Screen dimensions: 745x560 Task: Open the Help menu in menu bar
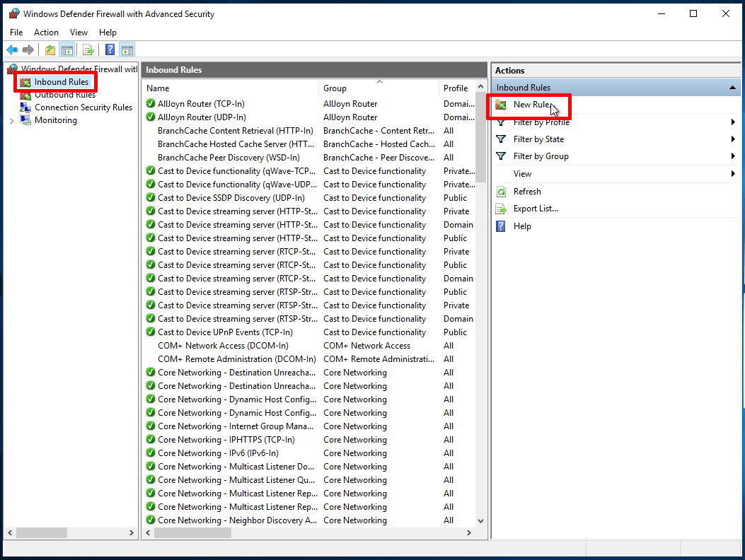(108, 33)
